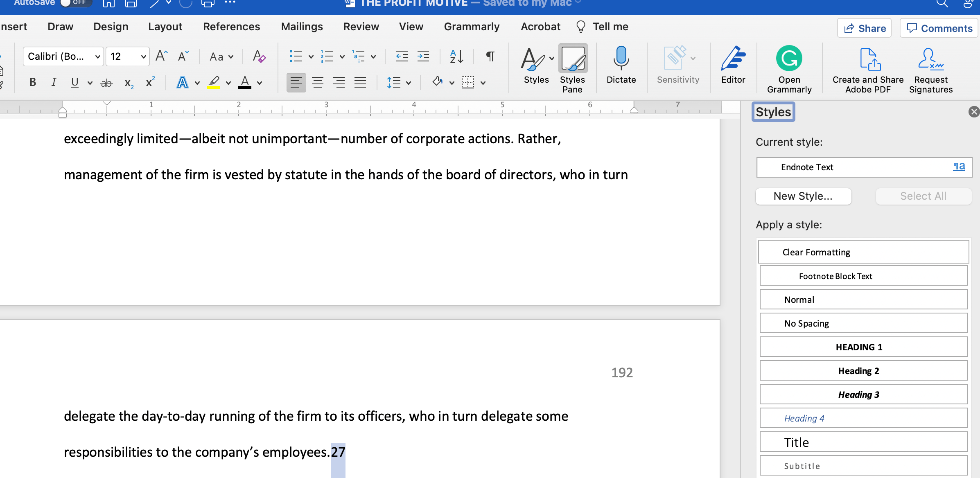Open the Mailings tab
Screen dimensions: 980x478
pos(302,27)
